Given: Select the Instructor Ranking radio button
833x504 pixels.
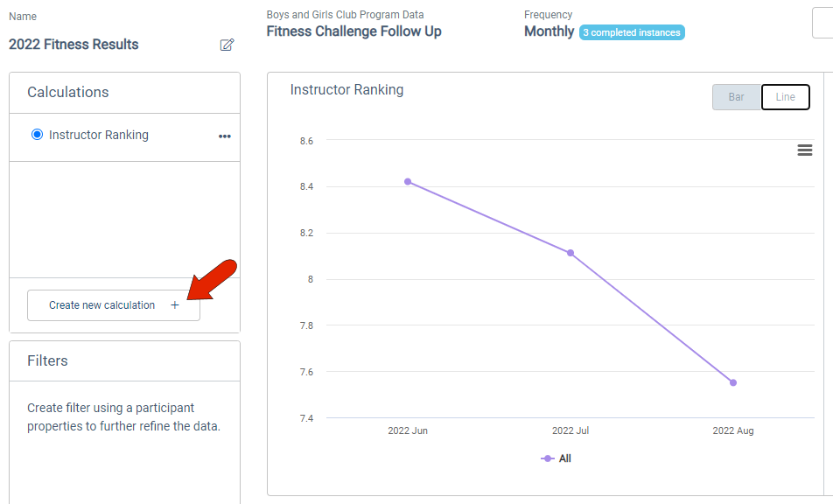Looking at the screenshot, I should (x=37, y=135).
